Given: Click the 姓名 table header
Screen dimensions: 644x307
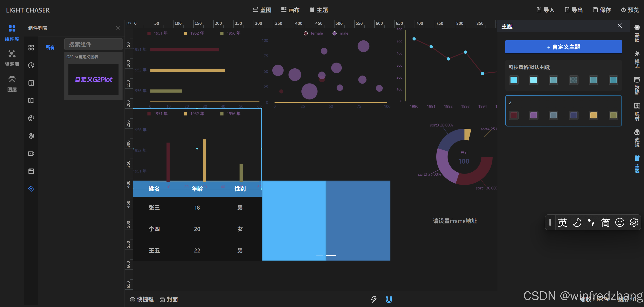Looking at the screenshot, I should (x=154, y=189).
